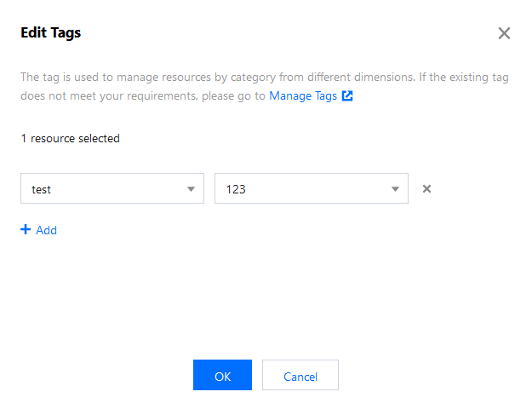532x409 pixels.
Task: Click the "1 resource selected" label
Action: pos(71,138)
